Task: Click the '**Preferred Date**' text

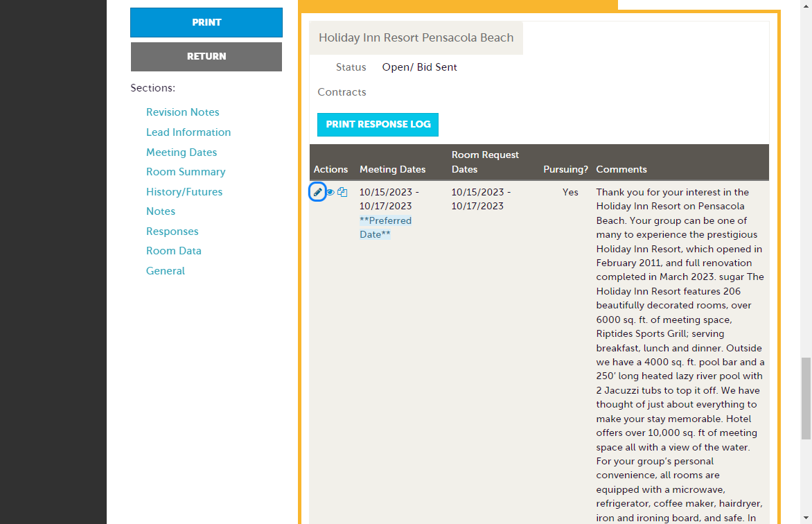Action: (x=385, y=227)
